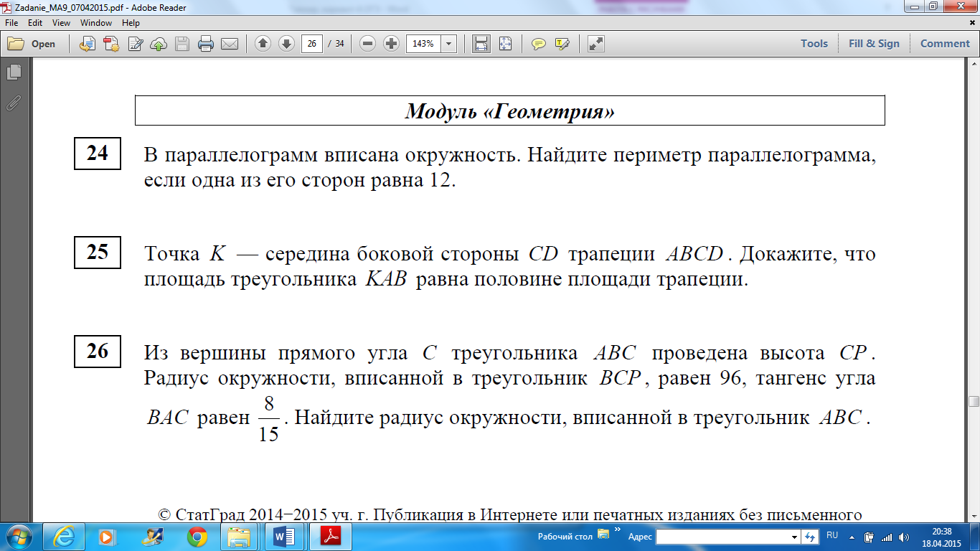Add a sticky note comment icon

[539, 44]
